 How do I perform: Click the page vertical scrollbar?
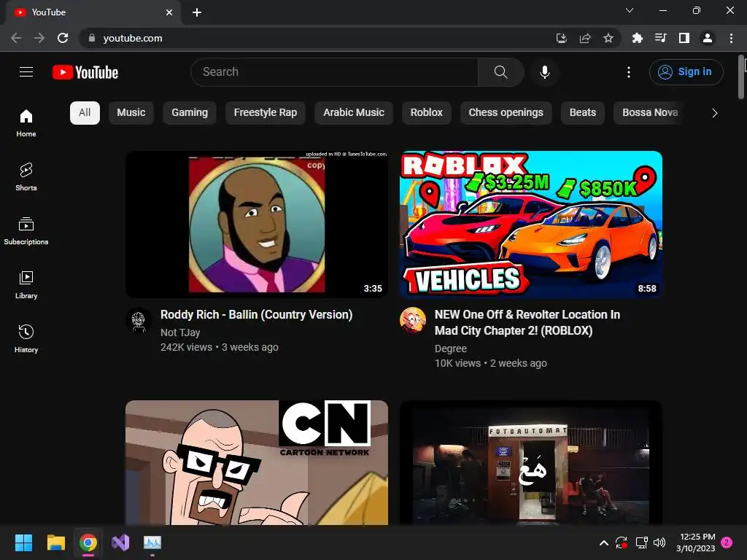click(742, 77)
